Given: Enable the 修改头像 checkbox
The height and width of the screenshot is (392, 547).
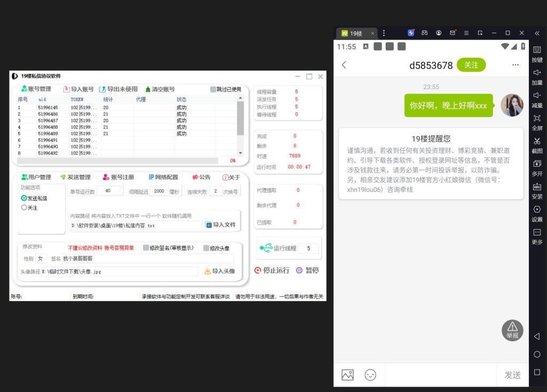Looking at the screenshot, I should click(x=206, y=248).
